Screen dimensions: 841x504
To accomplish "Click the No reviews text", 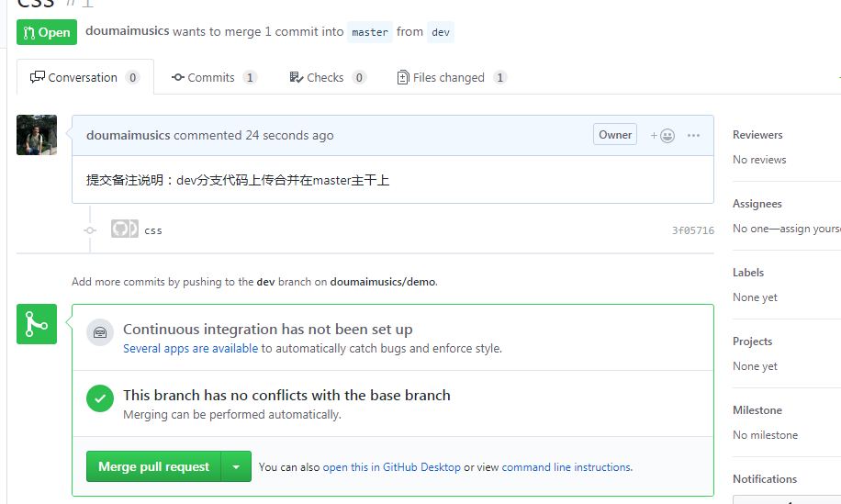I will [x=759, y=160].
